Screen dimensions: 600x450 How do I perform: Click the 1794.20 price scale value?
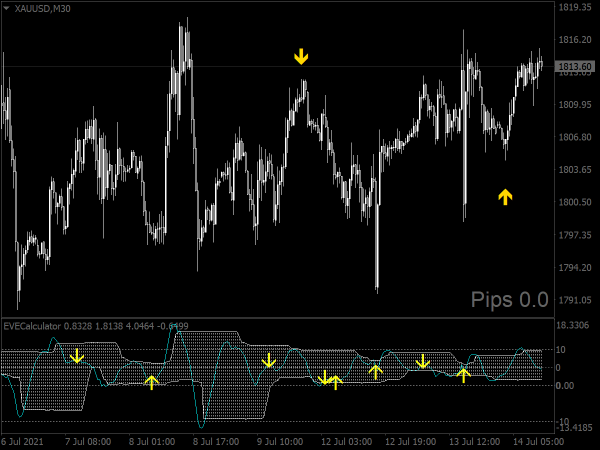pyautogui.click(x=575, y=267)
